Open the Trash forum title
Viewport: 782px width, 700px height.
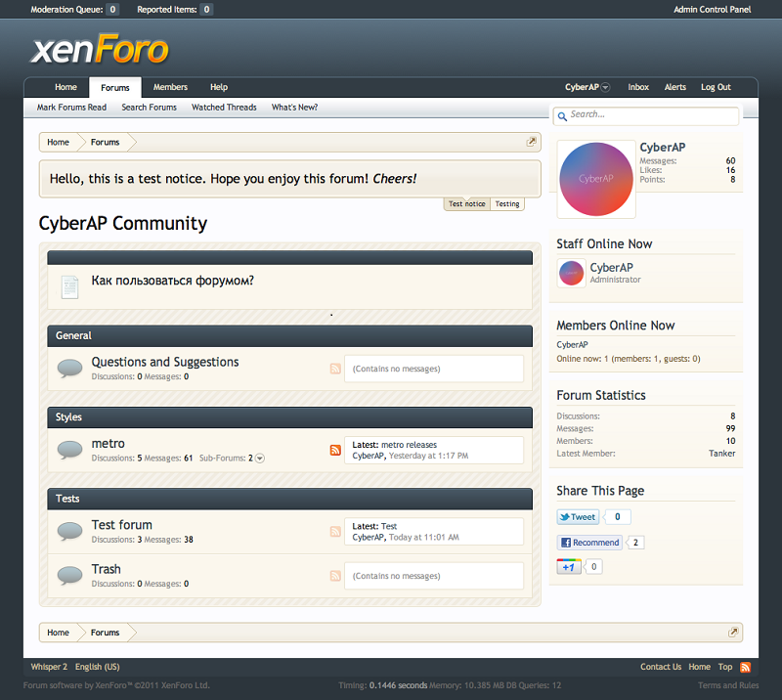click(106, 569)
